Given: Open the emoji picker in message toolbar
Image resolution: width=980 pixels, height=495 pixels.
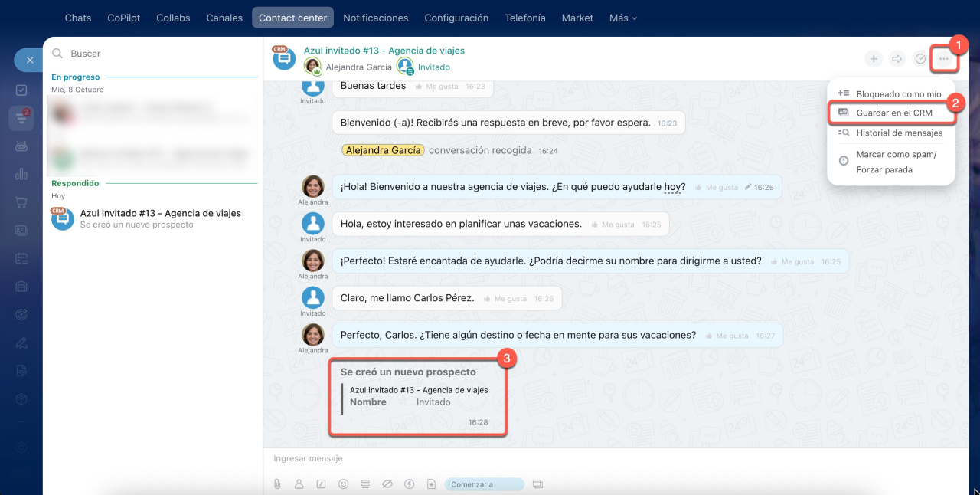Looking at the screenshot, I should point(344,484).
